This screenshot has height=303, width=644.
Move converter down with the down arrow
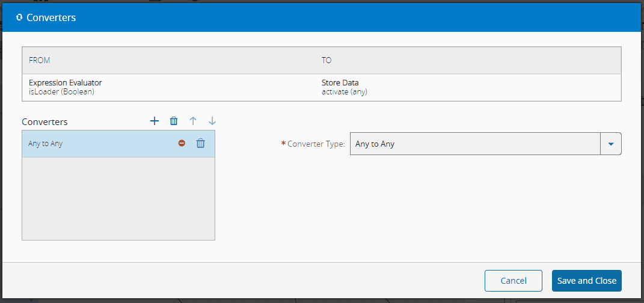coord(212,121)
